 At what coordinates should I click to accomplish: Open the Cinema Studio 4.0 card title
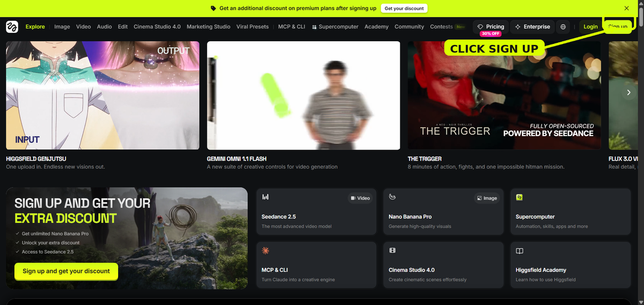tap(412, 270)
